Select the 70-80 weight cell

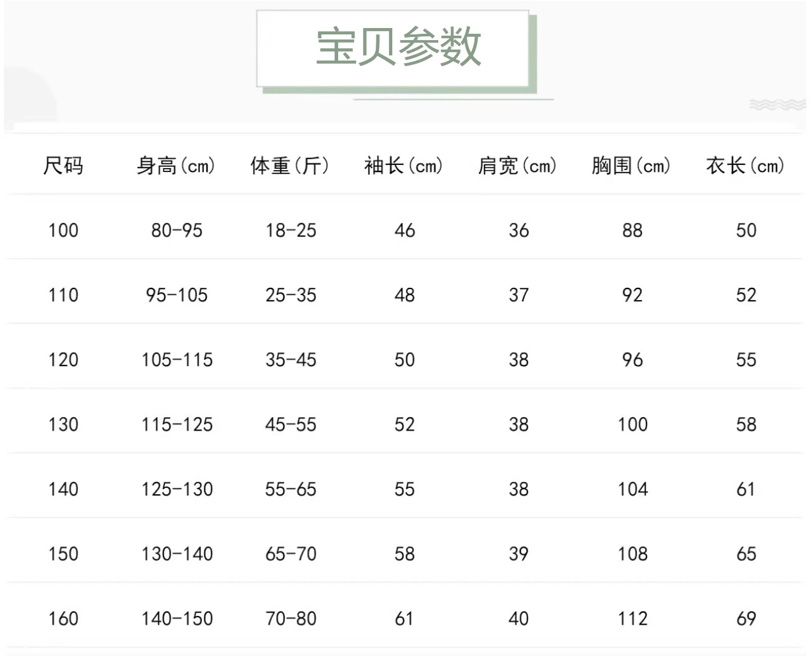tap(290, 618)
